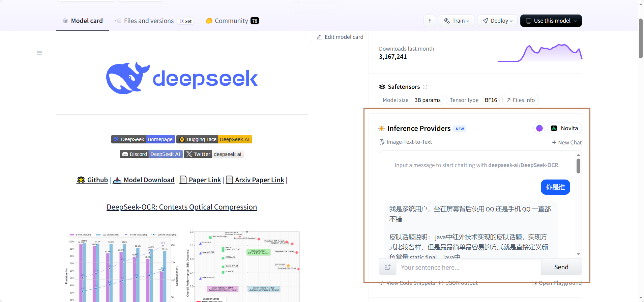Open the precision bar chart image
The width and height of the screenshot is (644, 302).
(122, 267)
